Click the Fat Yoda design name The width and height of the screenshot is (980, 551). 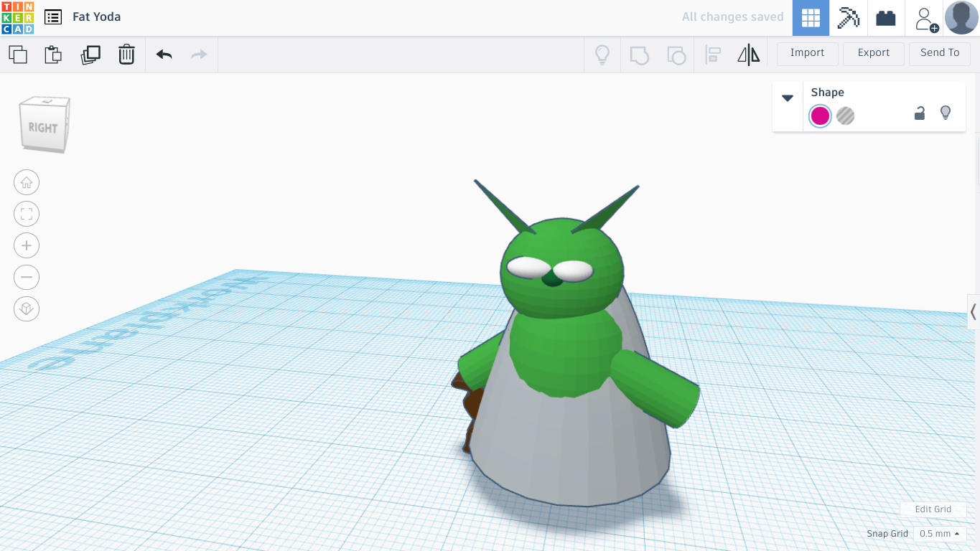(97, 17)
